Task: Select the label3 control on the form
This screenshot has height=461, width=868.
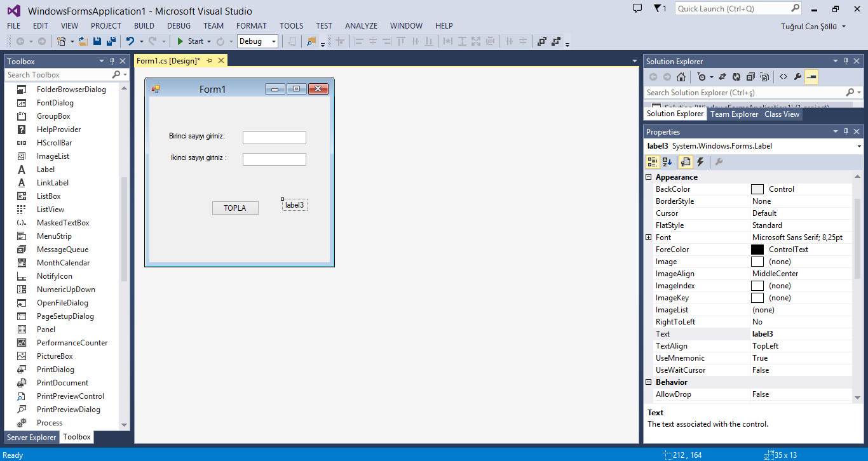Action: pyautogui.click(x=295, y=205)
